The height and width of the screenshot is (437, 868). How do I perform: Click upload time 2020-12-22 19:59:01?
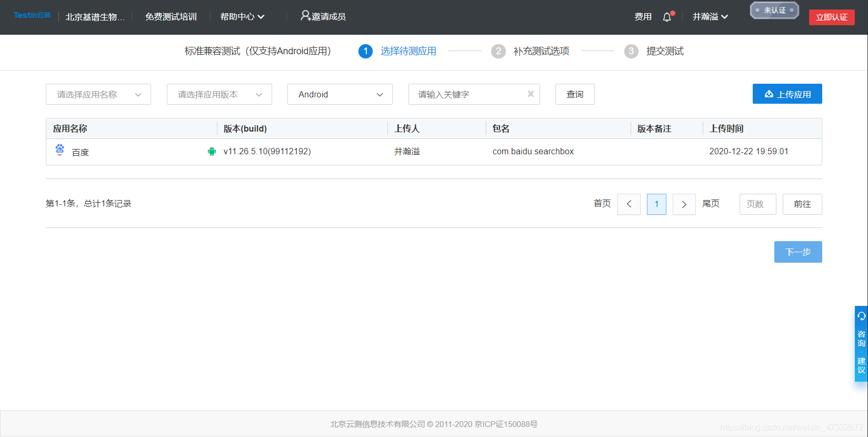749,152
